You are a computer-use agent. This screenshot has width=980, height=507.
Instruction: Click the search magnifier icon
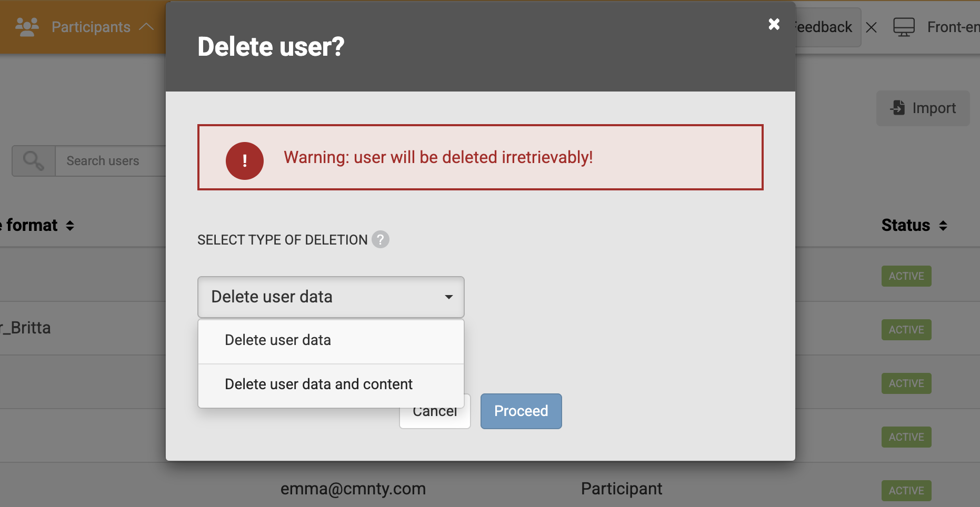(x=34, y=161)
